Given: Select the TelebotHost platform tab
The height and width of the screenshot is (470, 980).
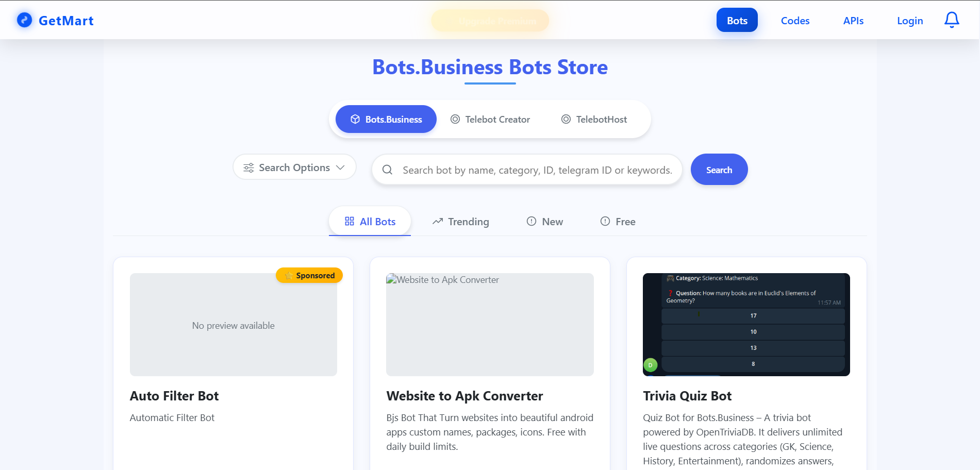Looking at the screenshot, I should [594, 119].
